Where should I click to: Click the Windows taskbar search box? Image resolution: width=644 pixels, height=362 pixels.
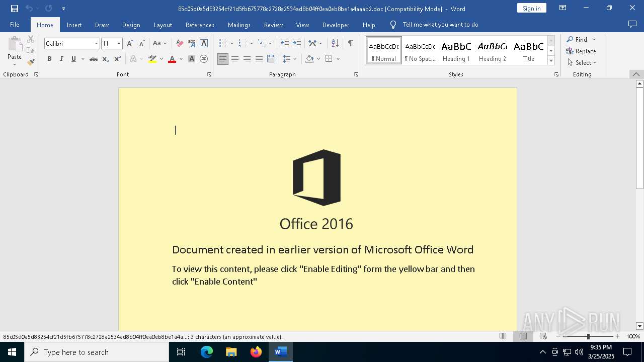pos(97,352)
